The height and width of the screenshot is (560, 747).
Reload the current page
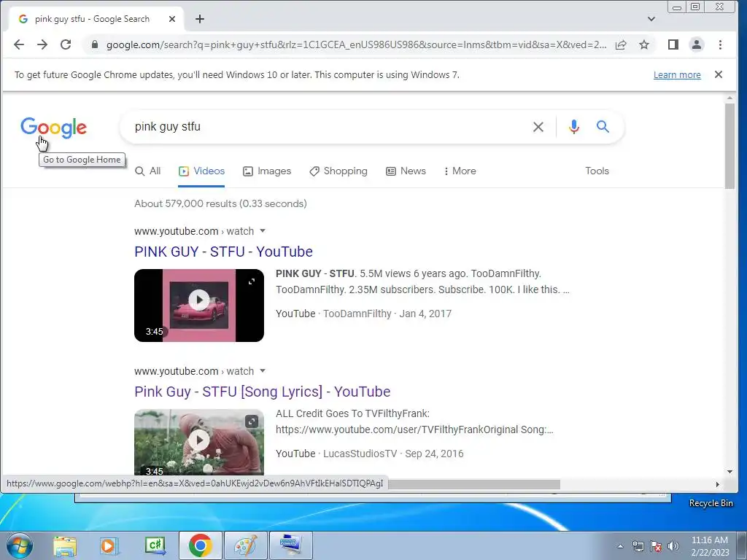point(66,44)
